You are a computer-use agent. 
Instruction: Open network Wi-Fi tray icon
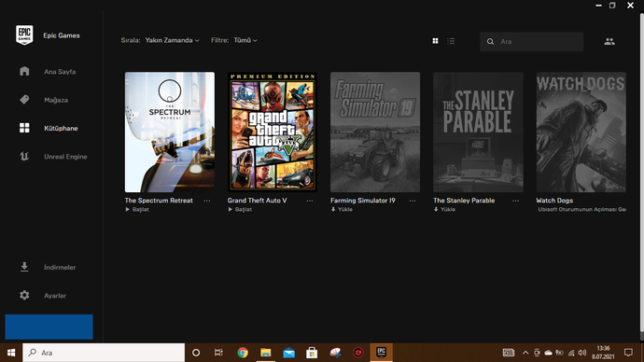pos(571,353)
